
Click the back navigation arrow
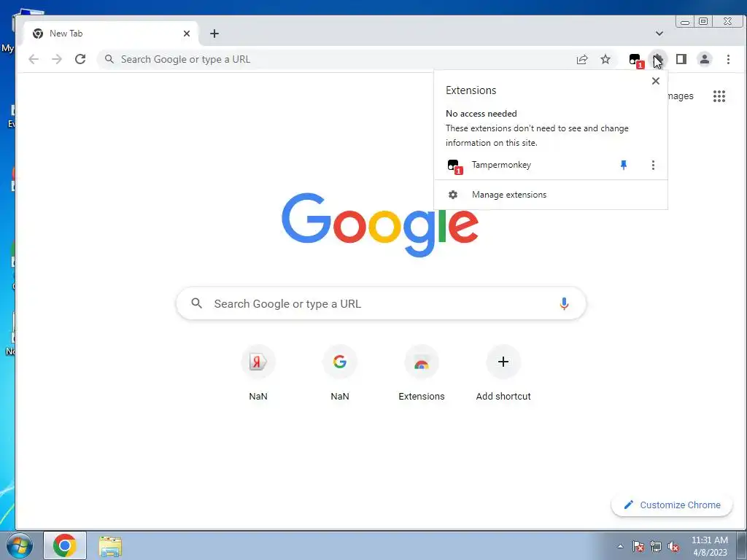[34, 59]
